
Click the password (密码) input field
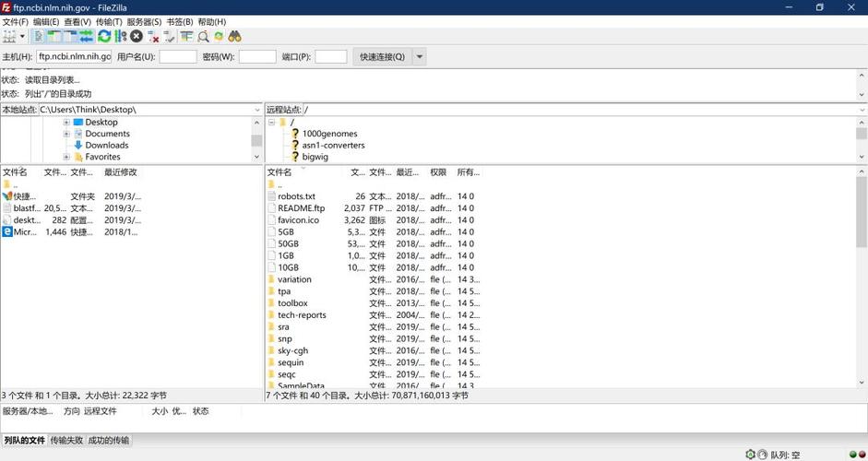tap(257, 56)
